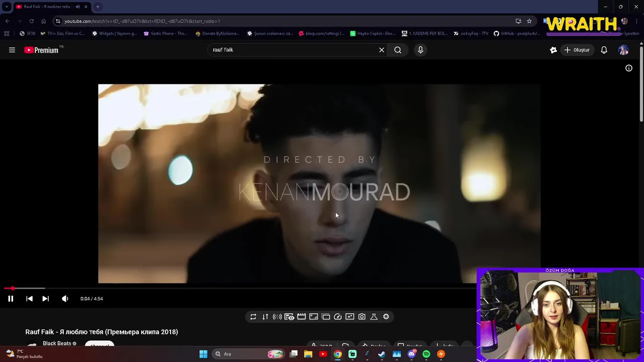Pause the video playback

point(11,299)
